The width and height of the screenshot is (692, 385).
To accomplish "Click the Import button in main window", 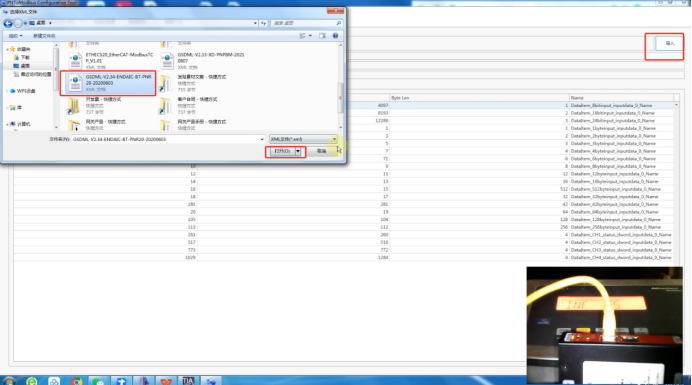I will pyautogui.click(x=669, y=43).
